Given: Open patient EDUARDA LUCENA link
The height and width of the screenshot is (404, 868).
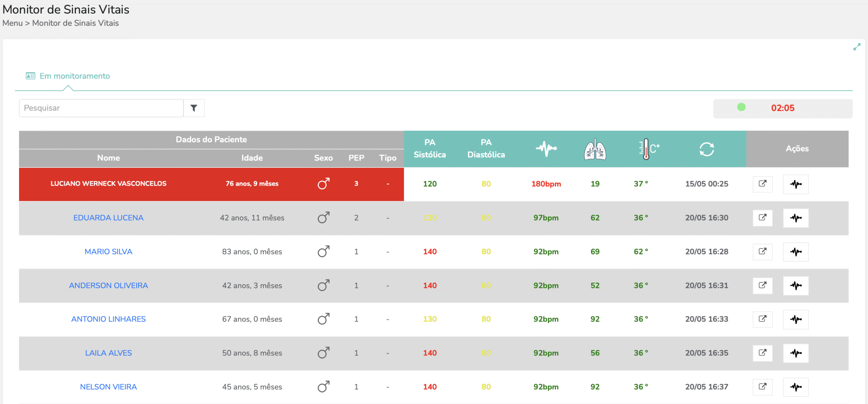Looking at the screenshot, I should tap(108, 218).
